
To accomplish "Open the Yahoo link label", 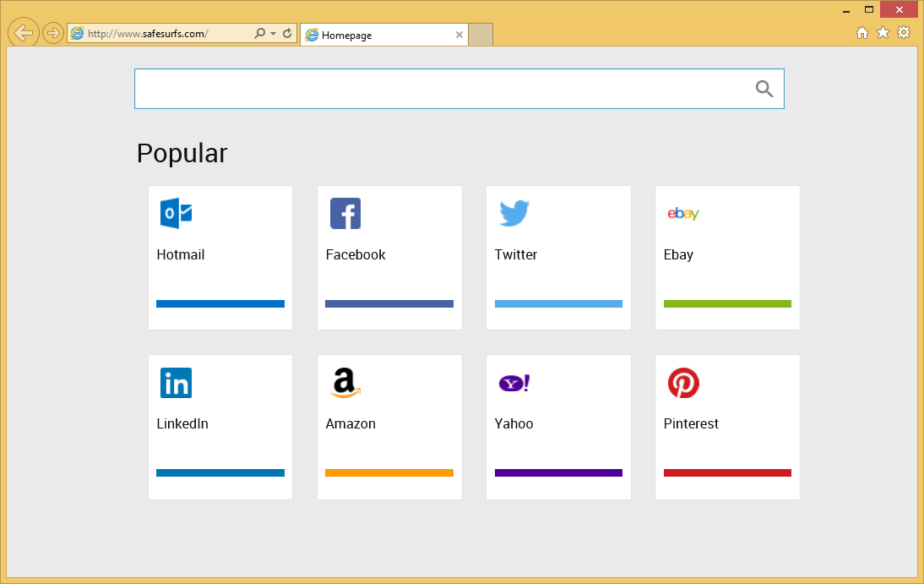I will 514,423.
